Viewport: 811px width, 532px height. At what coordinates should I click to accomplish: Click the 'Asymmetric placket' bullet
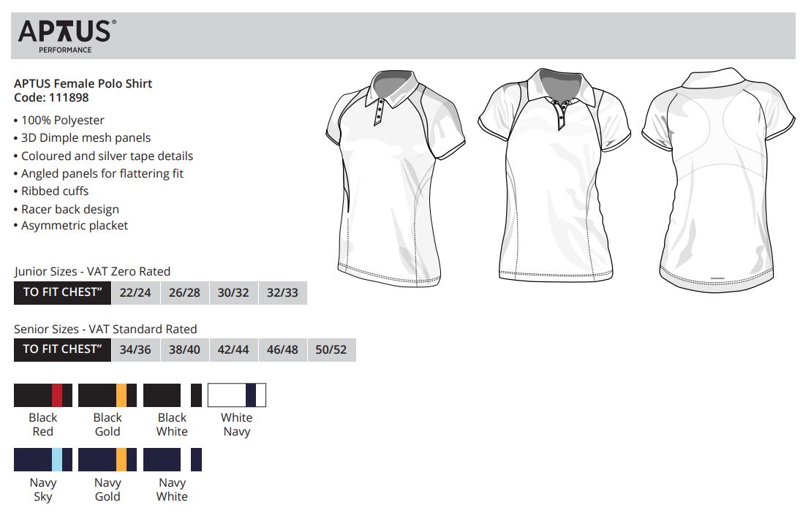(x=71, y=225)
